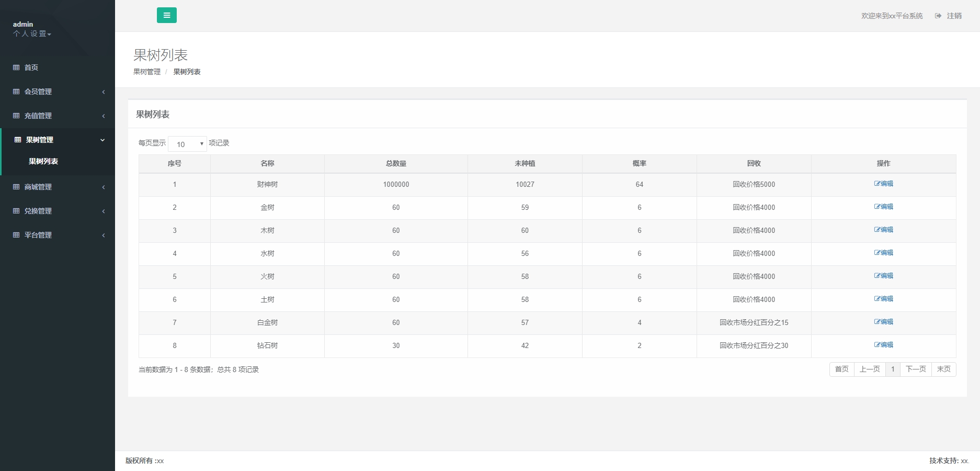Screen dimensions: 980x471
Task: Click the grid icon beside 商城管理
Action: [x=16, y=187]
